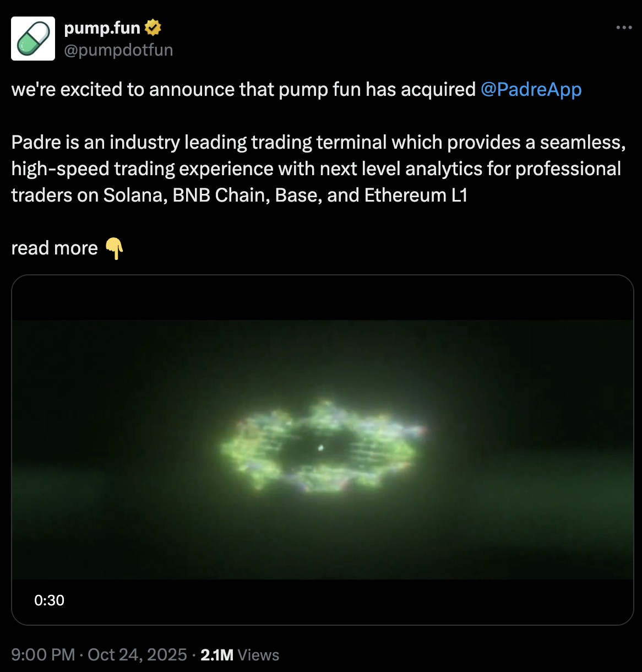Click the Oct 24, 2025 date
Viewport: 642px width, 672px height.
pos(137,654)
